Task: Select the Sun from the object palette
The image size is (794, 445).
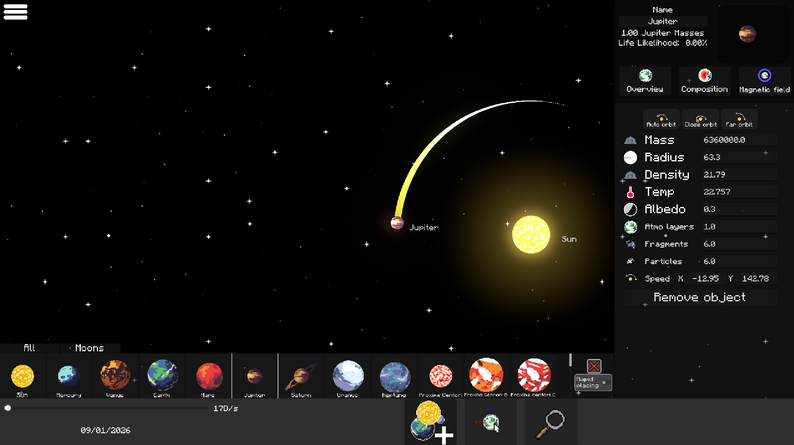Action: pos(22,377)
